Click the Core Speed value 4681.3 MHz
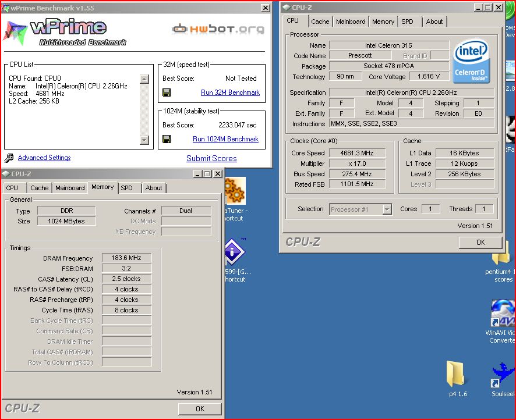This screenshot has width=516, height=420. coord(358,153)
